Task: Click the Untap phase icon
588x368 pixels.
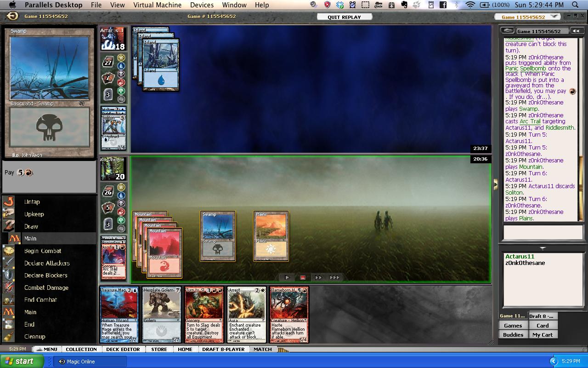Action: tap(9, 201)
